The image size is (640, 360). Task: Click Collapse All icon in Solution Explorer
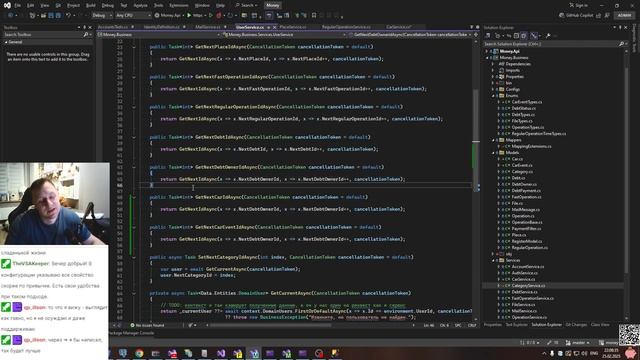[516, 36]
